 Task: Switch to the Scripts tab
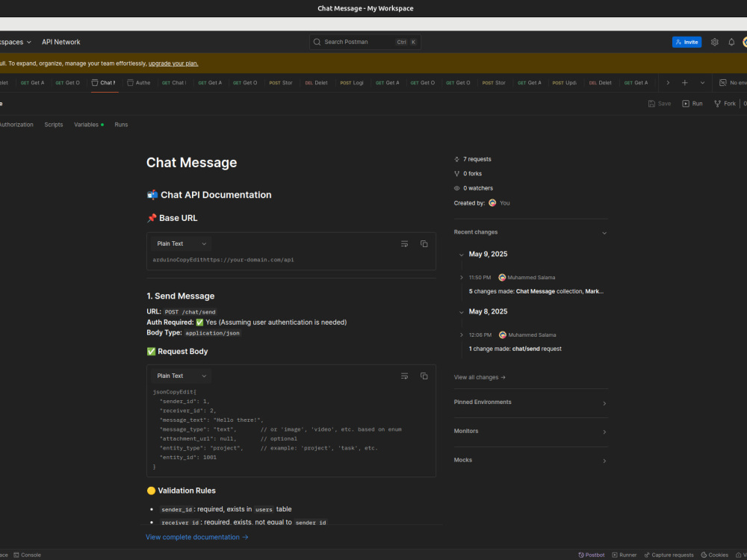click(53, 125)
